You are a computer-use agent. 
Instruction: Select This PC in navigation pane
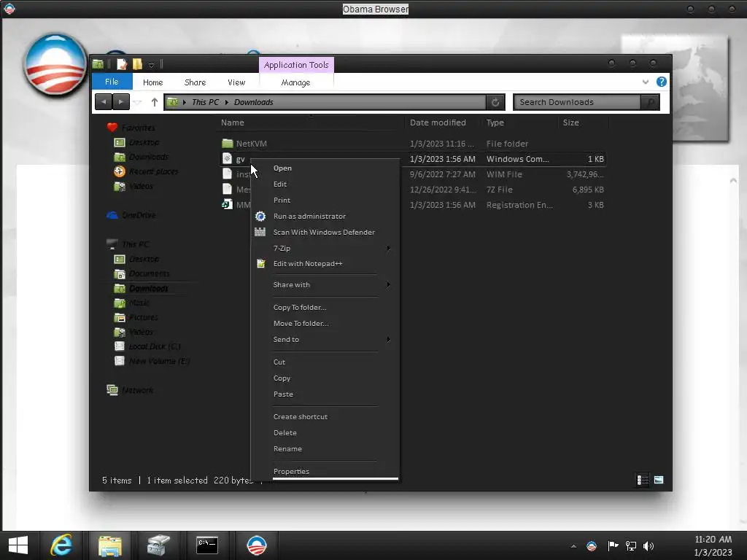pyautogui.click(x=135, y=244)
